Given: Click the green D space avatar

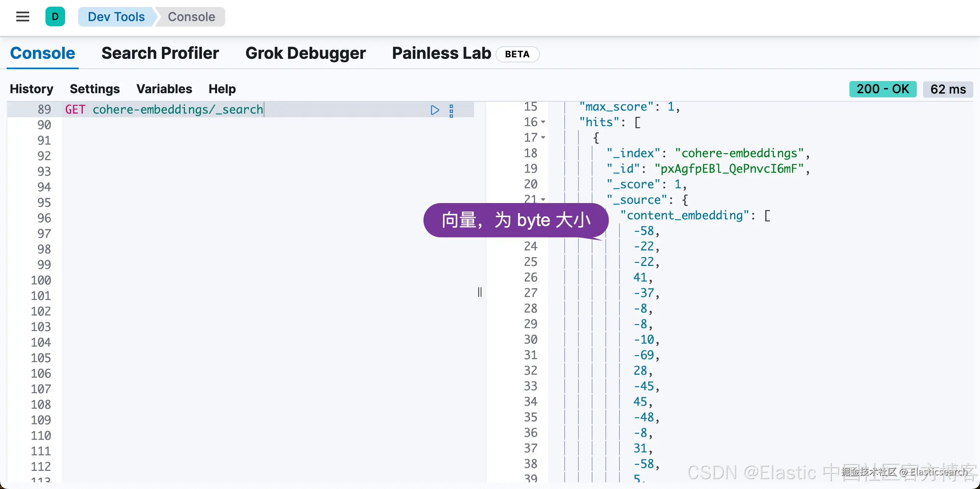Looking at the screenshot, I should pos(55,17).
